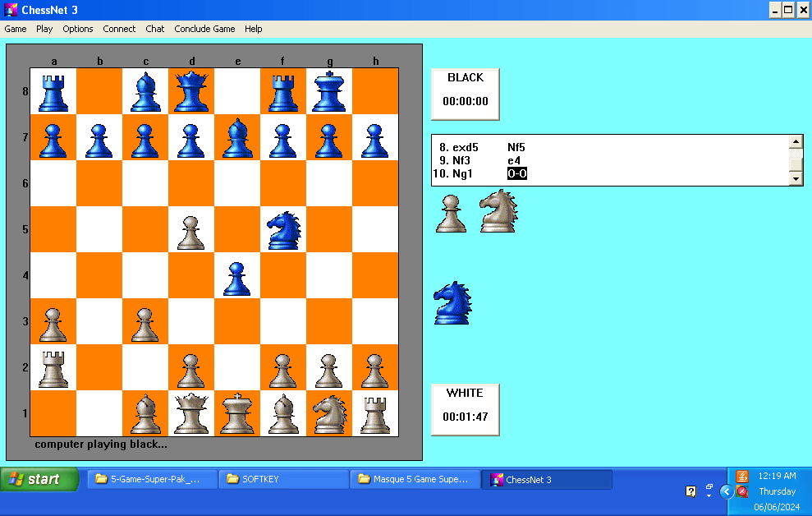Image resolution: width=812 pixels, height=516 pixels.
Task: Select the black bishop on c8
Action: (145, 92)
